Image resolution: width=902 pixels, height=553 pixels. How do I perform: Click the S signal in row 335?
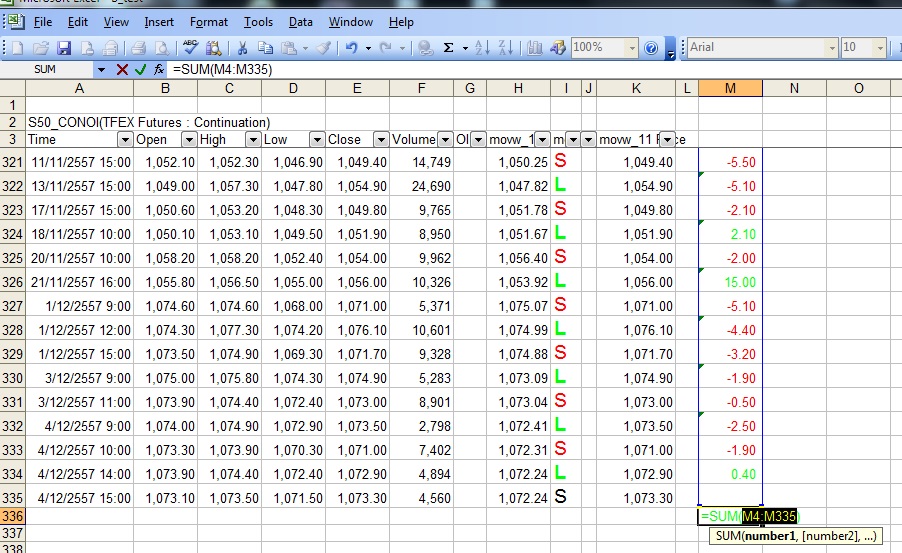tap(560, 497)
